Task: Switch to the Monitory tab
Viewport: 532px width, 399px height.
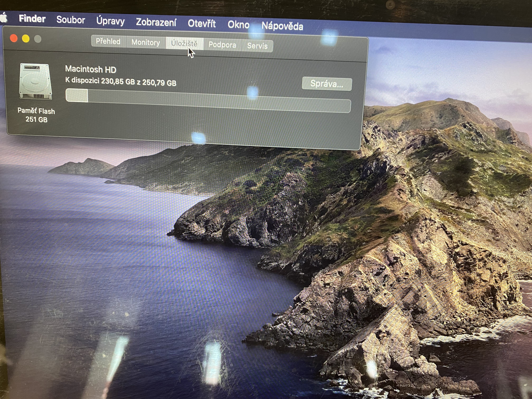Action: pos(146,43)
